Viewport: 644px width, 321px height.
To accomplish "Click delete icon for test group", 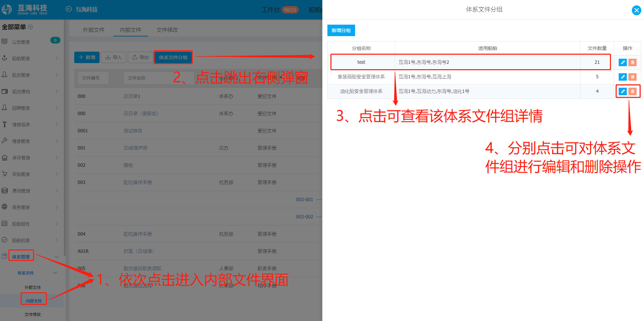I will [x=633, y=62].
